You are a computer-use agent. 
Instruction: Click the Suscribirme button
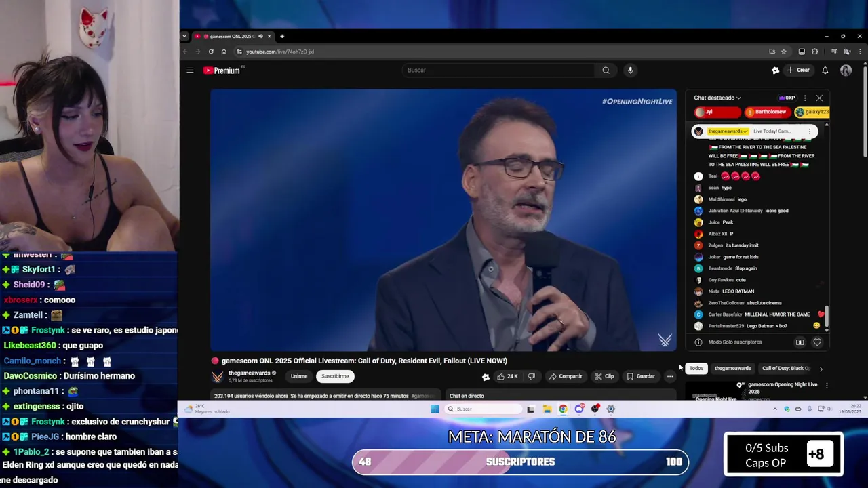(335, 376)
